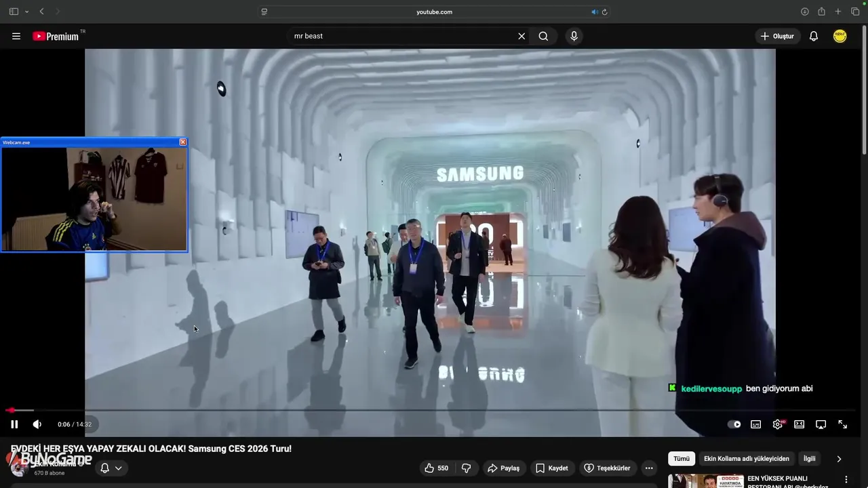Dislike the video with thumbs down

click(x=466, y=468)
